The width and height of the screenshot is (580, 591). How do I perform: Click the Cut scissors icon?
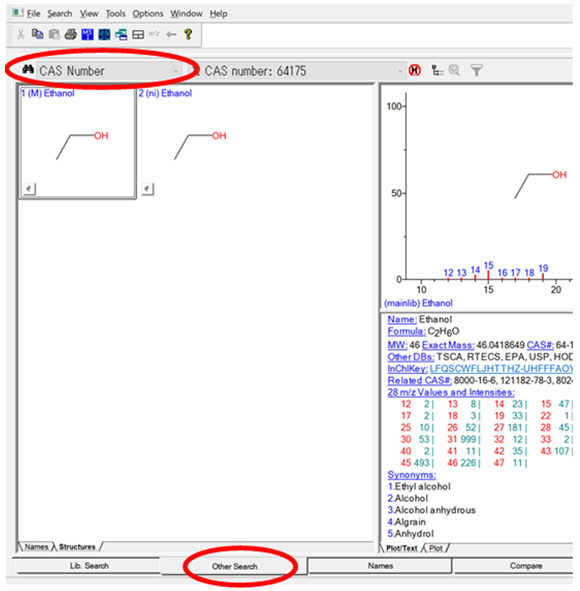pos(21,35)
